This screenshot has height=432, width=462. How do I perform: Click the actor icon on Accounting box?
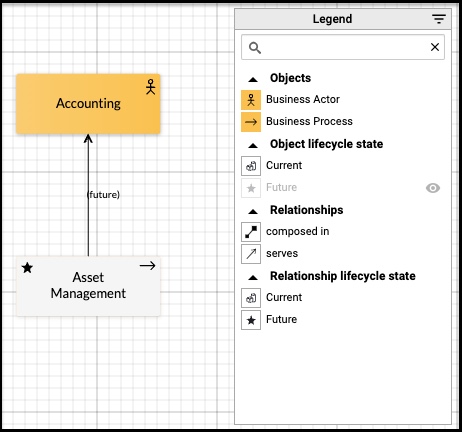point(150,87)
